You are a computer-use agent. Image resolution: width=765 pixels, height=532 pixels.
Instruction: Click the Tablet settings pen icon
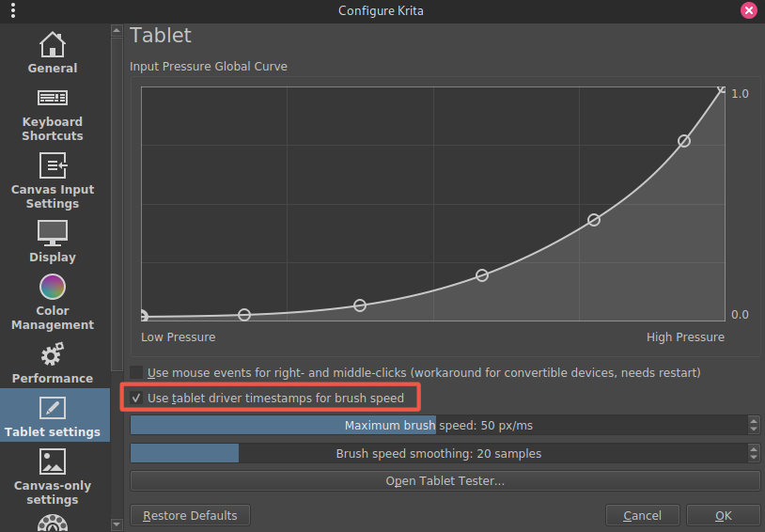point(53,408)
